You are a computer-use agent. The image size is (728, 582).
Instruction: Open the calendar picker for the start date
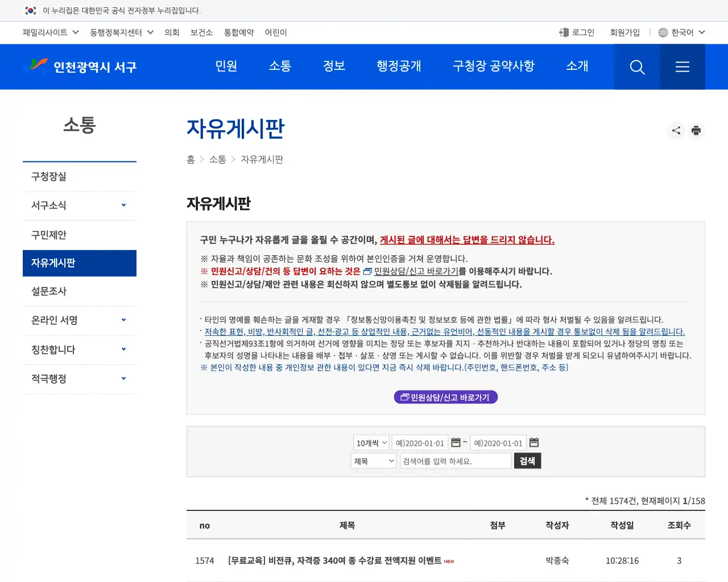pyautogui.click(x=457, y=442)
